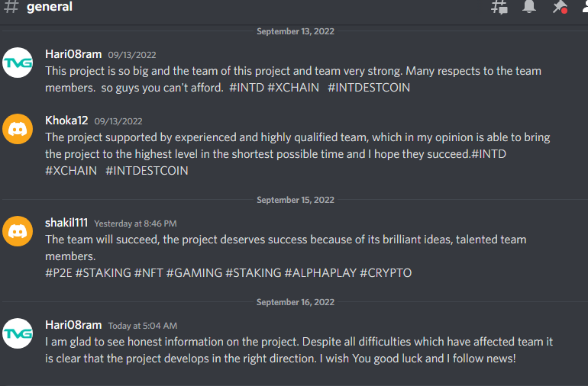Viewport: 588px width, 386px height.
Task: Click the Yesterday at 8:46 PM timestamp
Action: tap(135, 224)
